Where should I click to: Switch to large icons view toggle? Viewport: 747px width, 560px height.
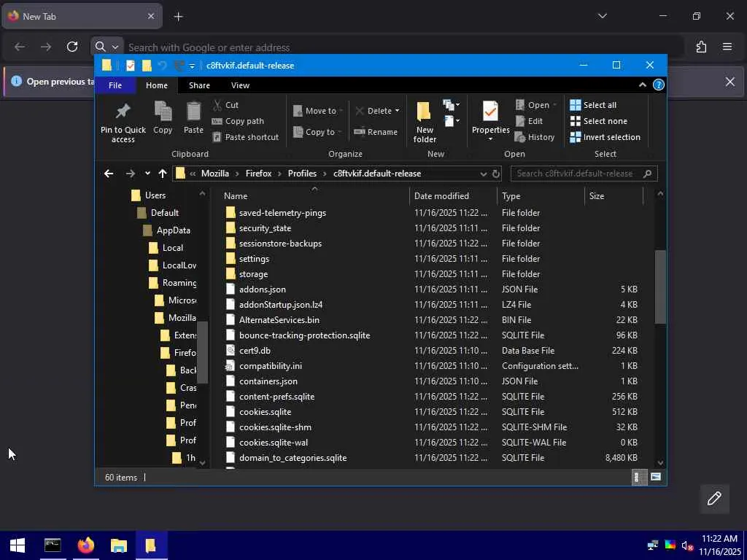(x=656, y=477)
